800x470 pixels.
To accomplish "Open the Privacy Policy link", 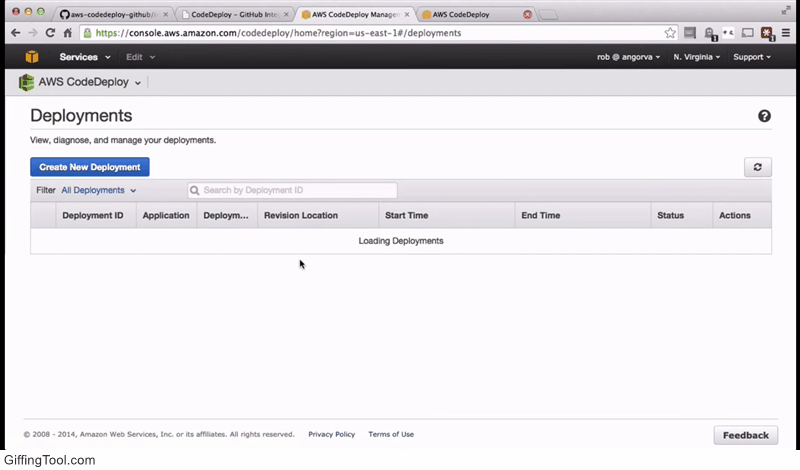I will pos(332,434).
